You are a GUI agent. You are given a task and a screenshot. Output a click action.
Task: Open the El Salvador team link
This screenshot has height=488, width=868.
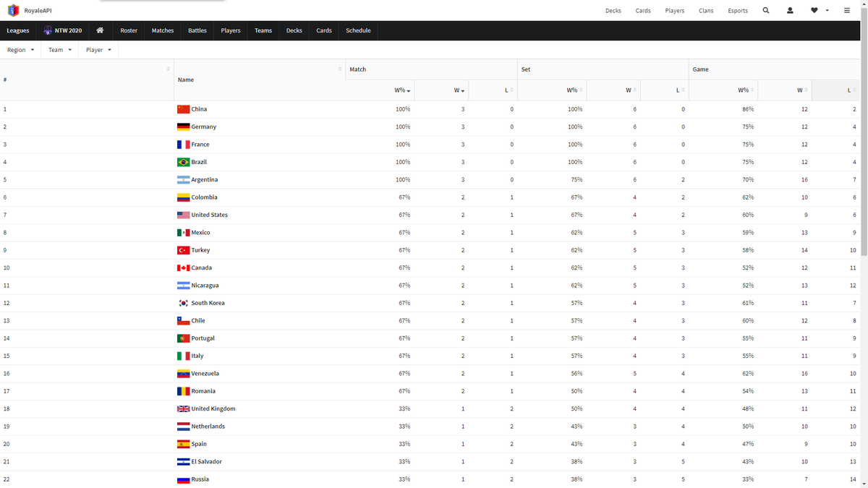tap(206, 462)
